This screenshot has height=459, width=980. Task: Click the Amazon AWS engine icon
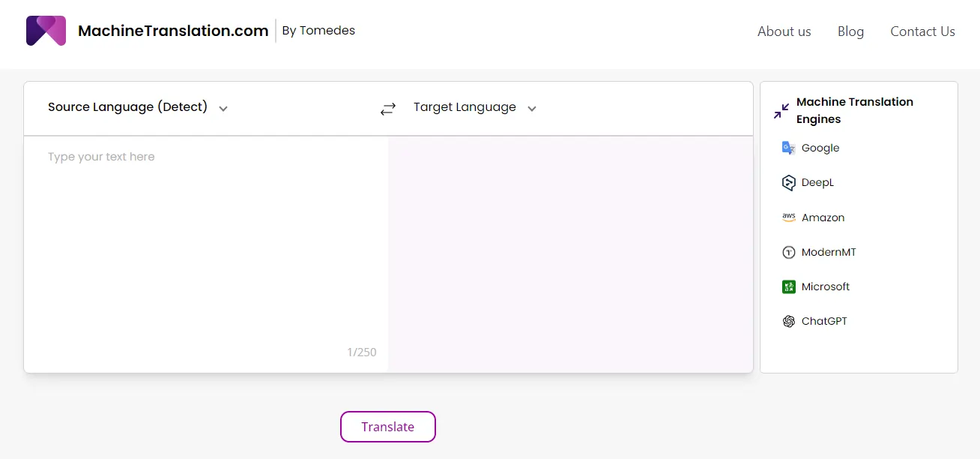click(x=788, y=217)
